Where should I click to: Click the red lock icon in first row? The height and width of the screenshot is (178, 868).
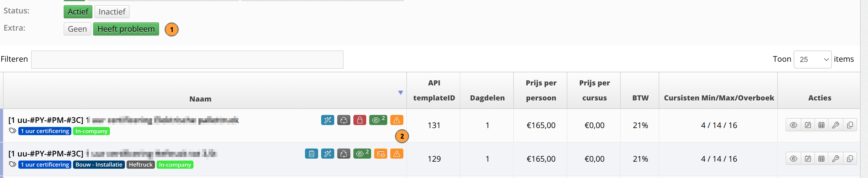[360, 120]
